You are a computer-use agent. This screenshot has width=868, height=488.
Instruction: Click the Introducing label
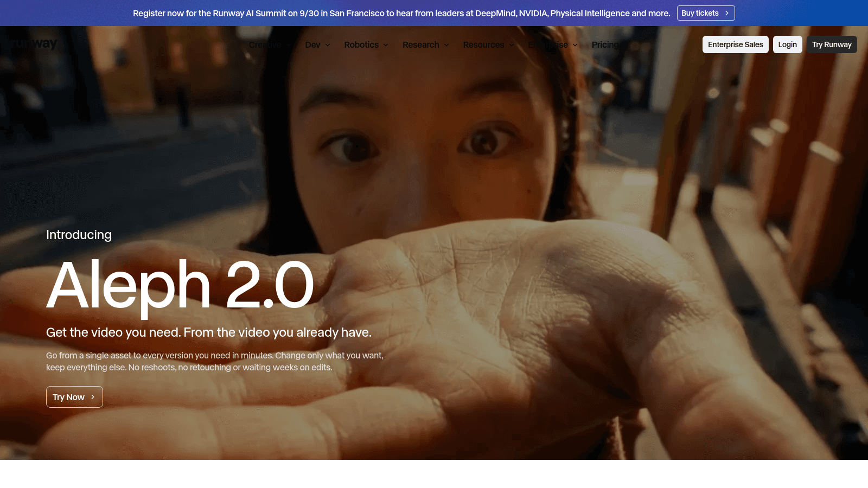79,235
